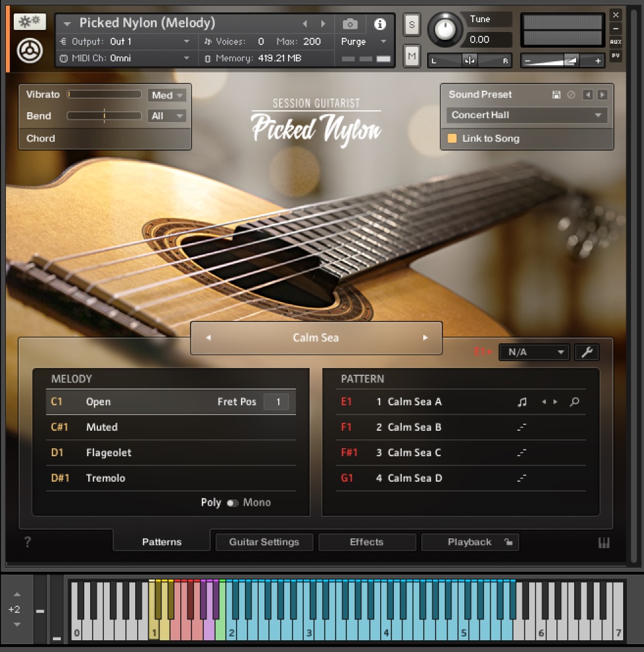Open the N/A key dropdown
This screenshot has width=644, height=652.
coord(534,352)
